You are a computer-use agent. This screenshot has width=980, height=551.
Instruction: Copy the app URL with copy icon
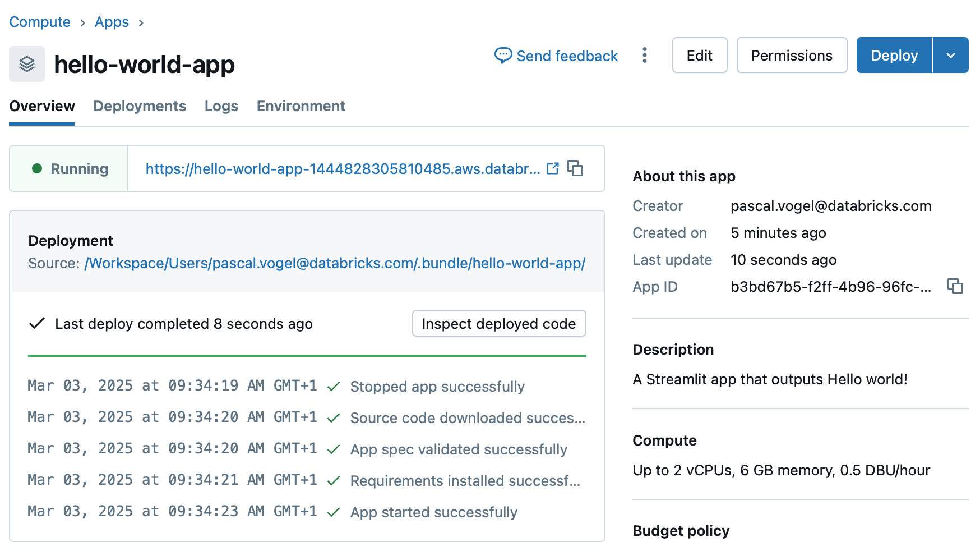(575, 168)
